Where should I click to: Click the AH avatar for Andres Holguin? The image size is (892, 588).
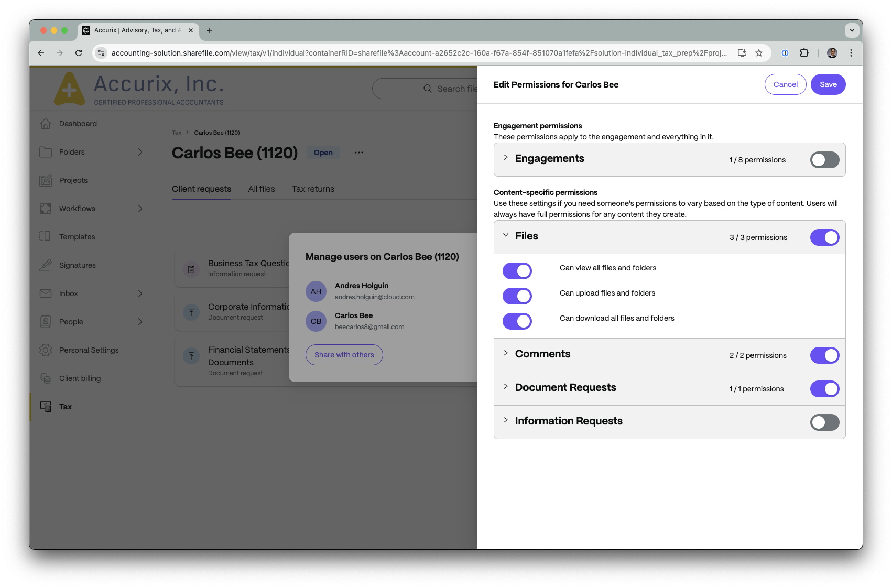316,291
